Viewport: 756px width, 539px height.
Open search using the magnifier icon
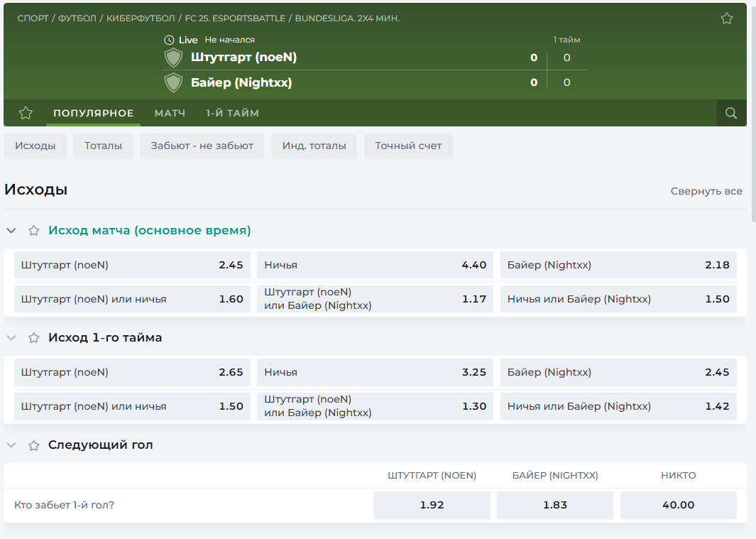point(731,113)
